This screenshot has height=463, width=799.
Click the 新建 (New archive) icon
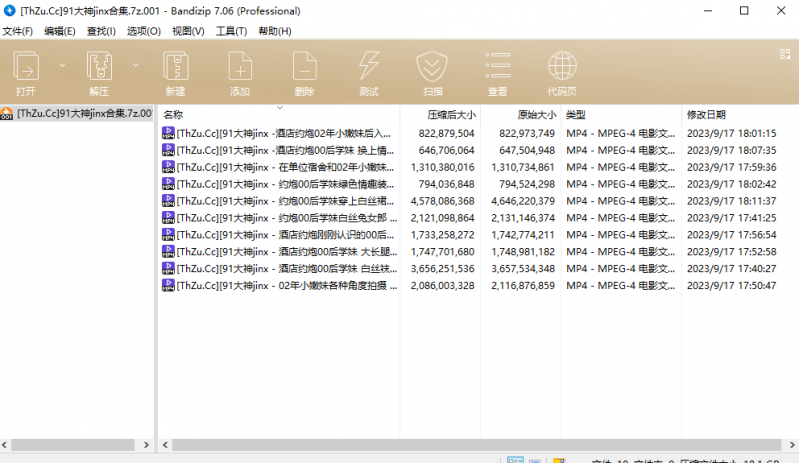[176, 66]
